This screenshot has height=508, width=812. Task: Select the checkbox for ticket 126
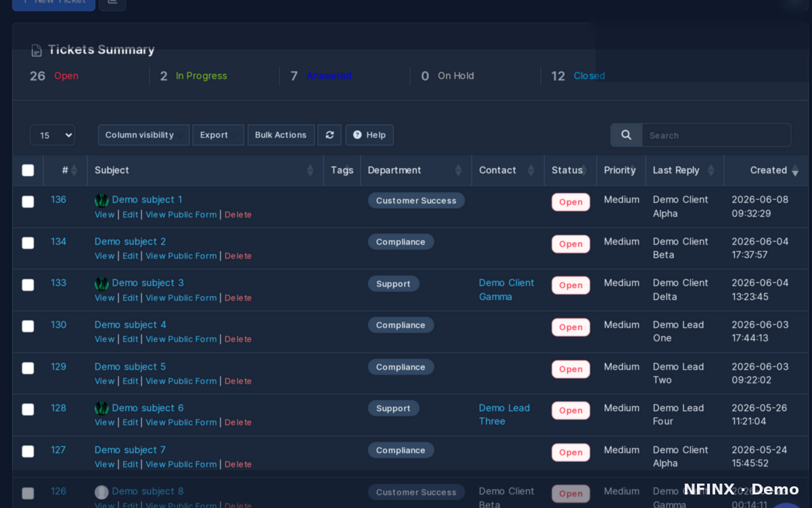point(28,493)
